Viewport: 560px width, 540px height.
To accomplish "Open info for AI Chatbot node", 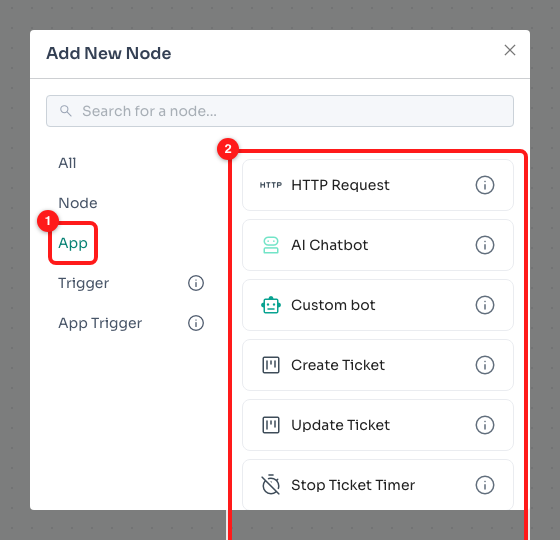I will [485, 245].
